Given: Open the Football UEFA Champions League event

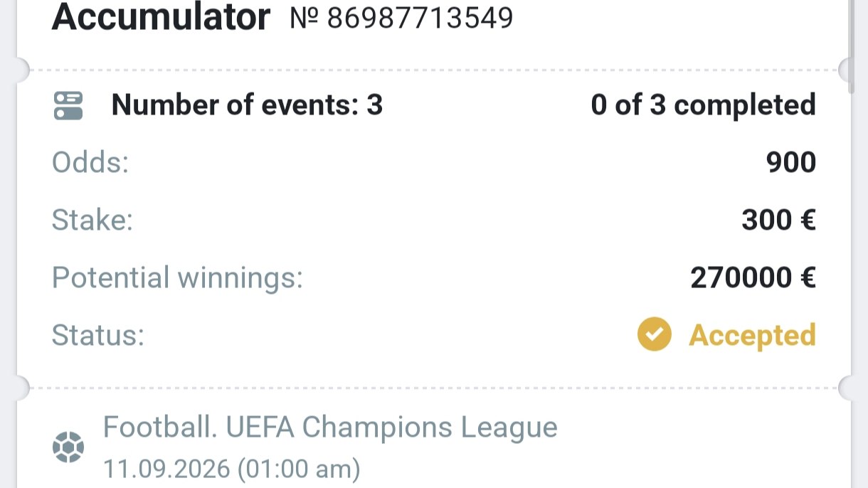Looking at the screenshot, I should 330,428.
